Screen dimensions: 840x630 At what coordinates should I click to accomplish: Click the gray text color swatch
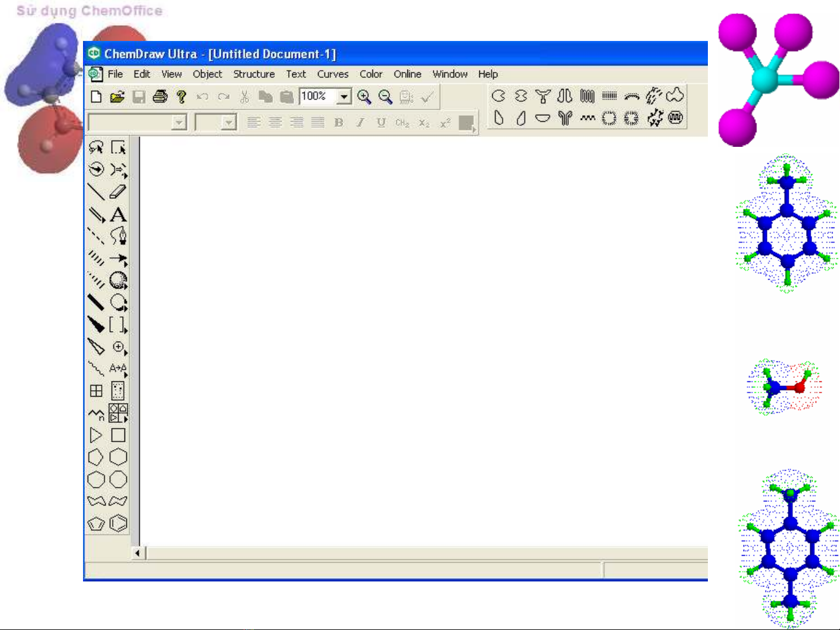coord(466,123)
